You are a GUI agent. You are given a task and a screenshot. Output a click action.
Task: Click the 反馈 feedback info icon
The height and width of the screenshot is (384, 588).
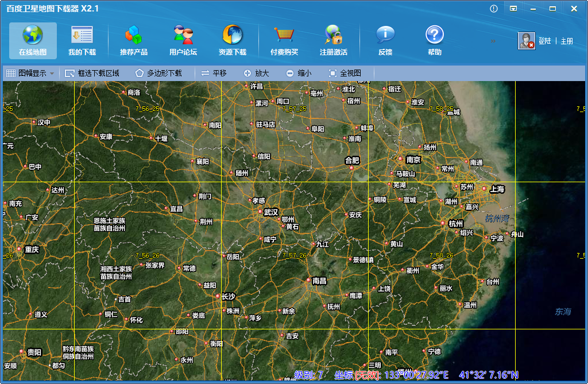click(x=385, y=36)
